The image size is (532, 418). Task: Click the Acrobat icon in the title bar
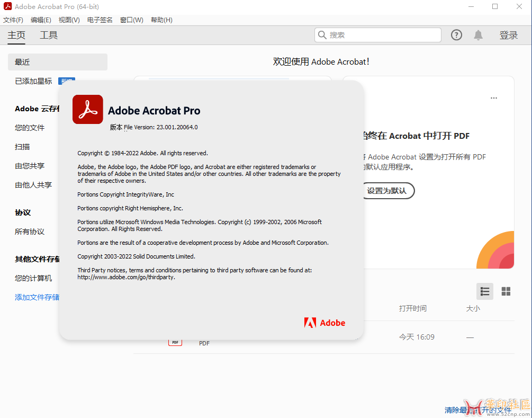(x=7, y=6)
